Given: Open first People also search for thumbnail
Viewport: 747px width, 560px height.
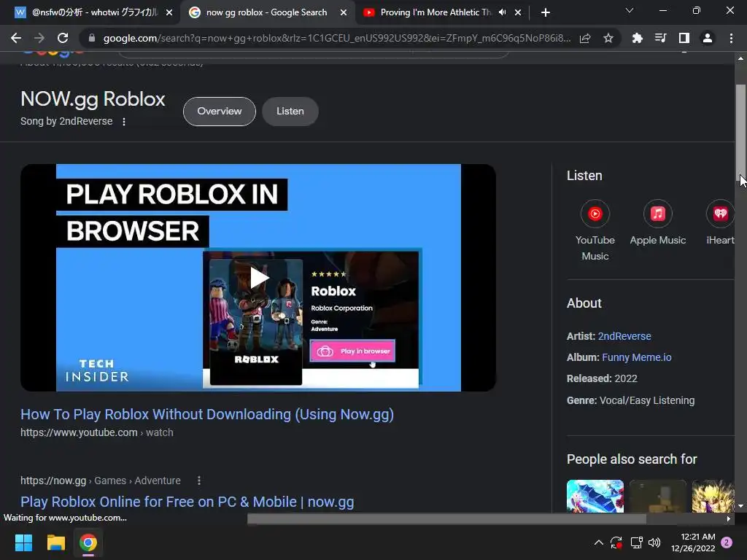Looking at the screenshot, I should [x=595, y=496].
